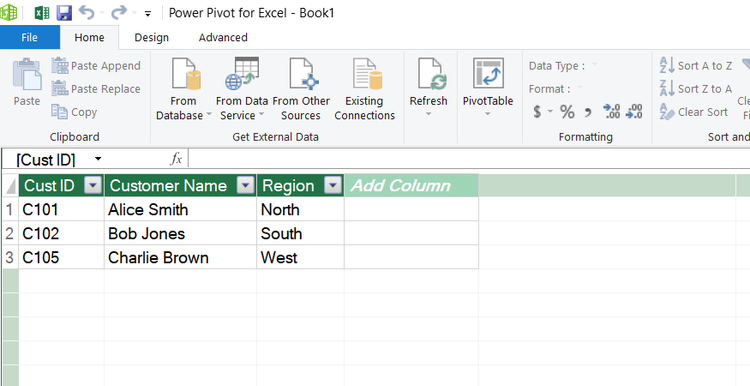This screenshot has width=750, height=386.
Task: Click the Copy button
Action: tap(75, 112)
